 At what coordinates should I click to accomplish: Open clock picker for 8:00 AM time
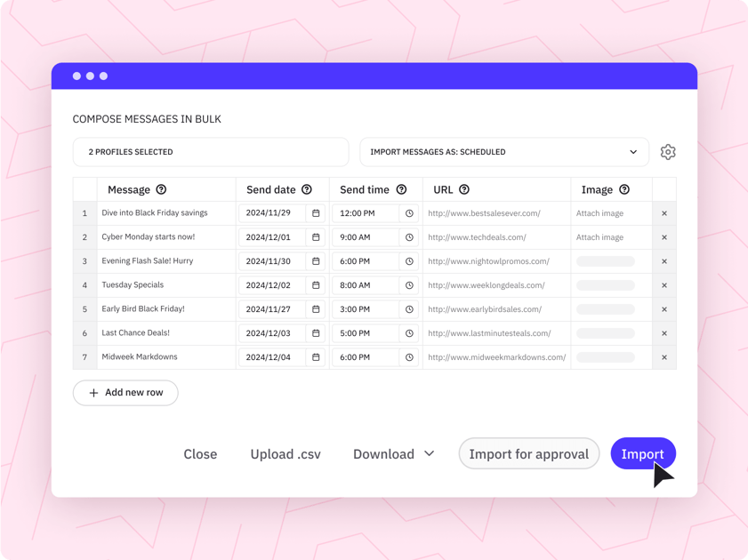[409, 285]
